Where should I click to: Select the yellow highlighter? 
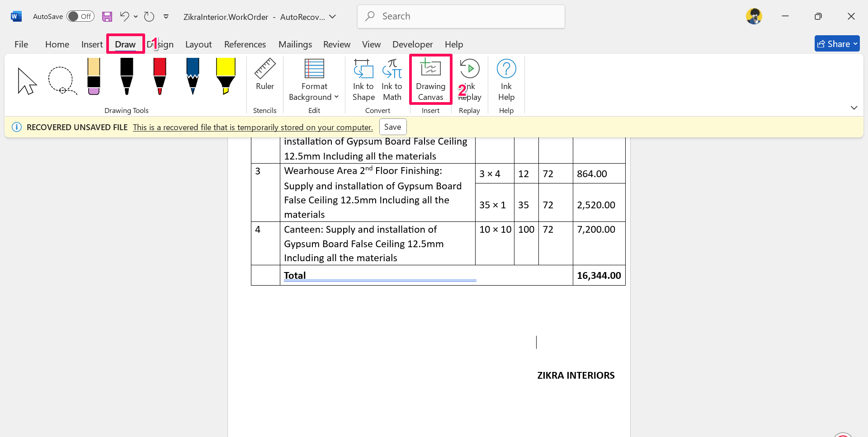click(226, 76)
